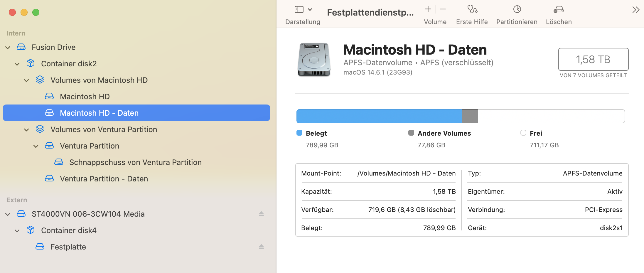
Task: Click the ST4000VN external disk icon
Action: 21,214
